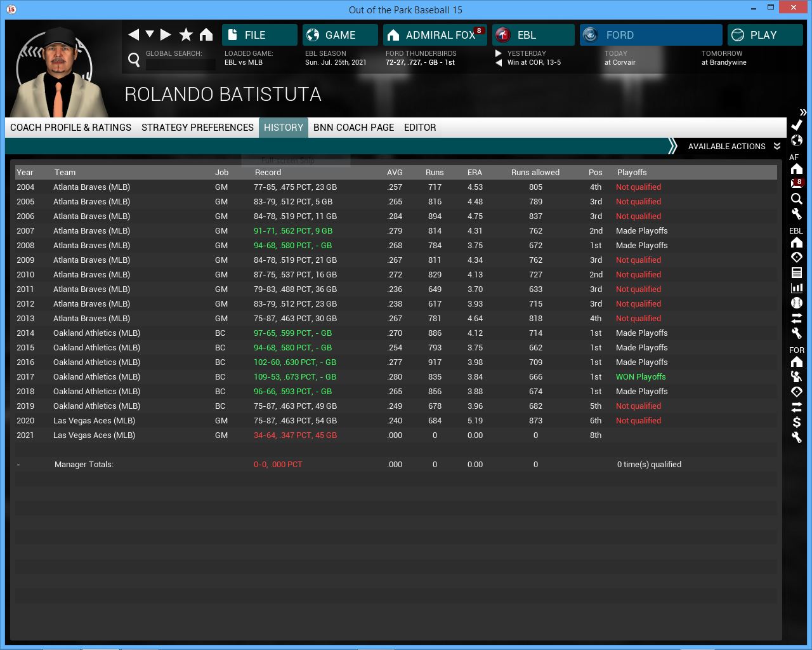This screenshot has width=812, height=650.
Task: Collapse the right sidebar with double chevron
Action: [803, 112]
